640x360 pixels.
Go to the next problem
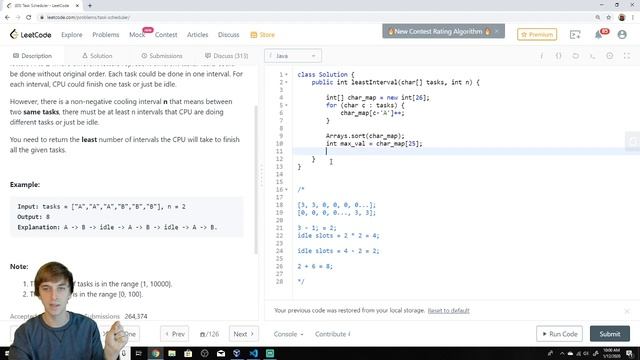click(x=244, y=334)
